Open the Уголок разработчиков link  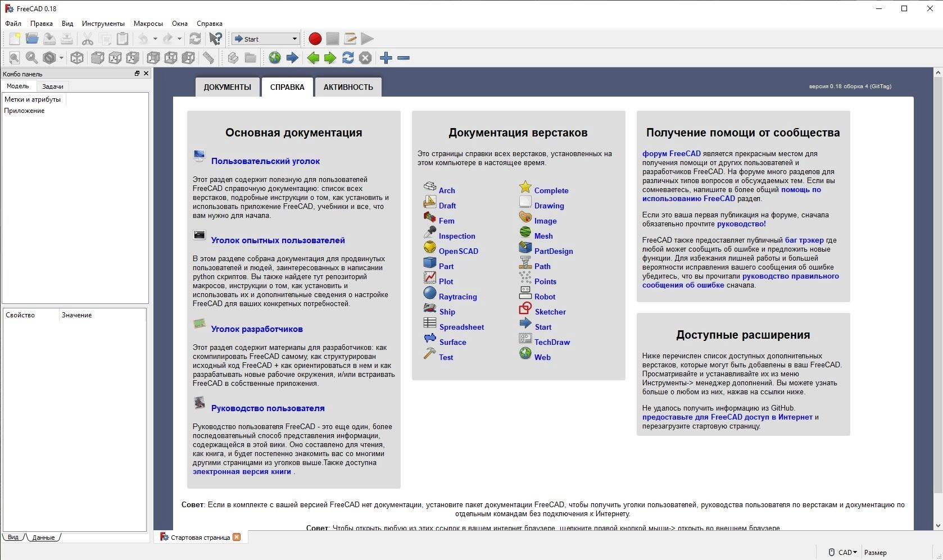257,329
